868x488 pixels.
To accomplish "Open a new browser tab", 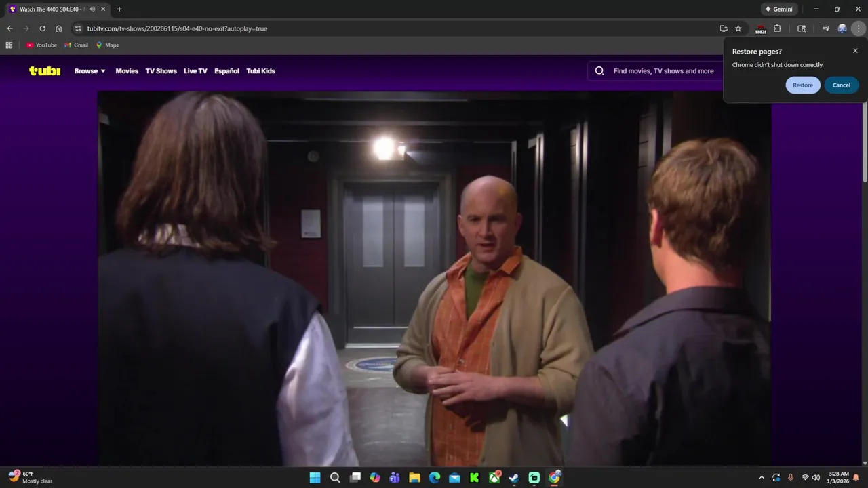I will (x=119, y=9).
